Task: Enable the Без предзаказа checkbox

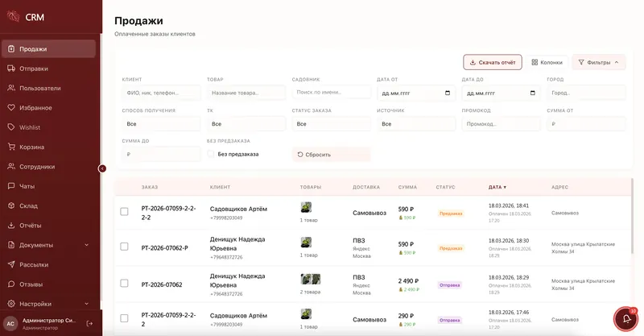Action: 211,154
